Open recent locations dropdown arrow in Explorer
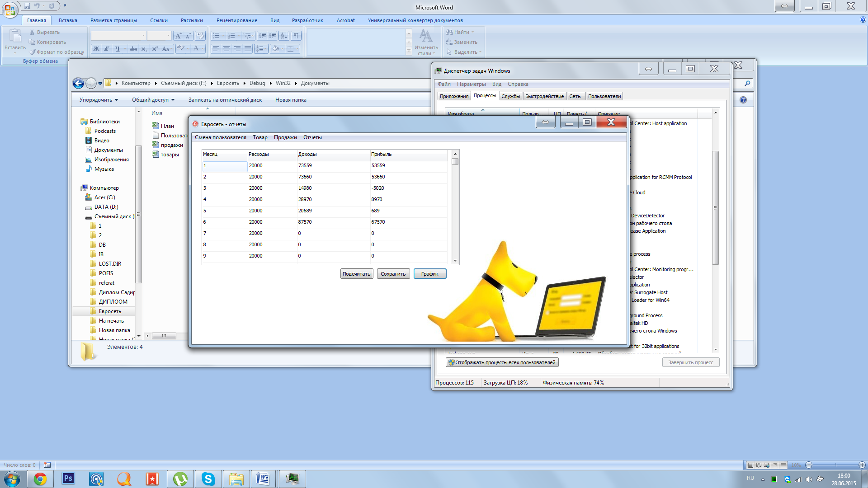Viewport: 868px width, 488px height. click(x=100, y=84)
